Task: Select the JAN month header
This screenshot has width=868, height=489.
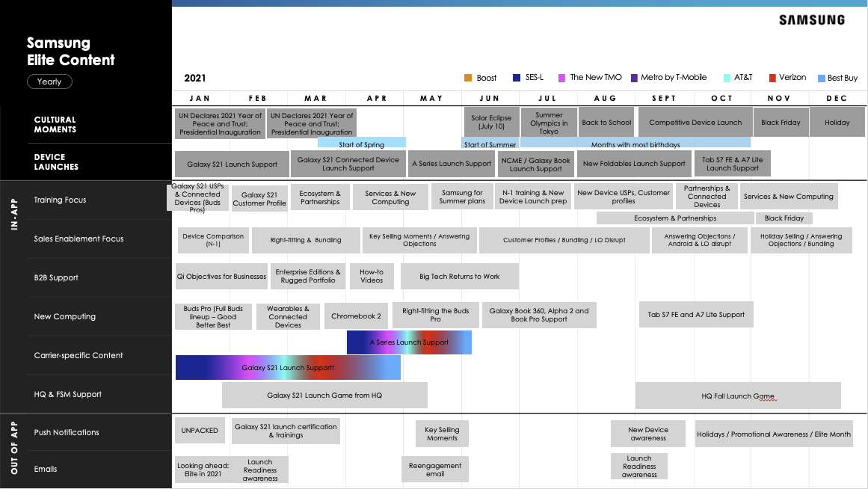Action: pos(200,98)
